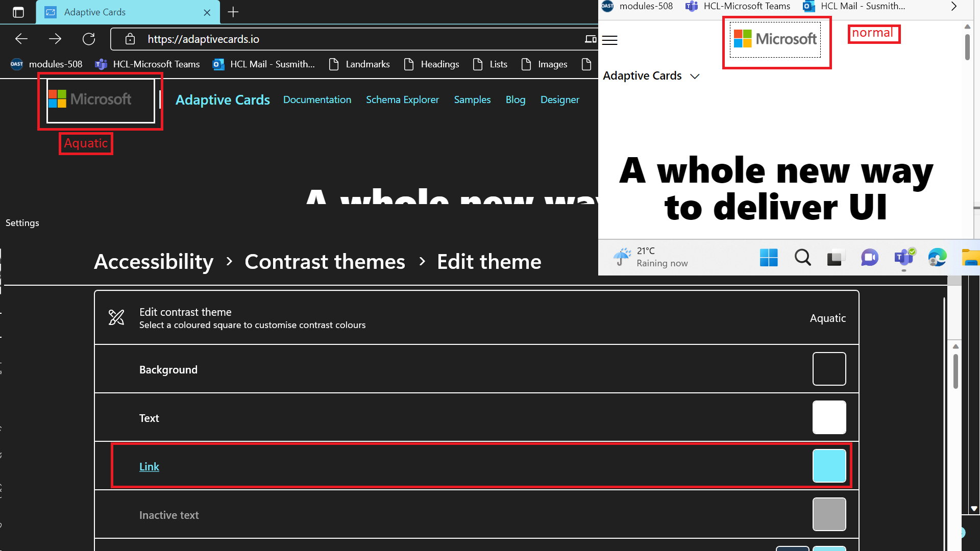Open the Schema Explorer nav link
The image size is (980, 551).
click(402, 100)
